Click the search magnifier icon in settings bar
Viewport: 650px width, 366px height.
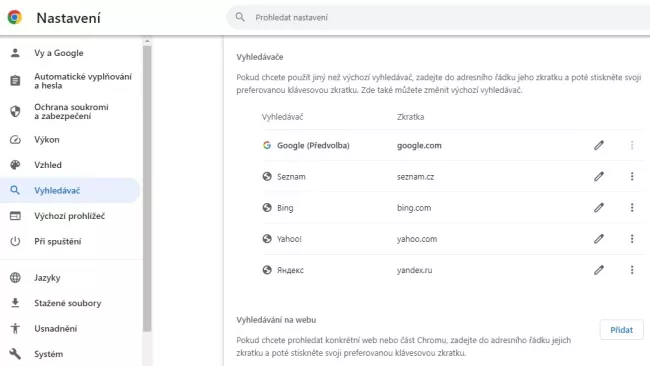click(240, 17)
